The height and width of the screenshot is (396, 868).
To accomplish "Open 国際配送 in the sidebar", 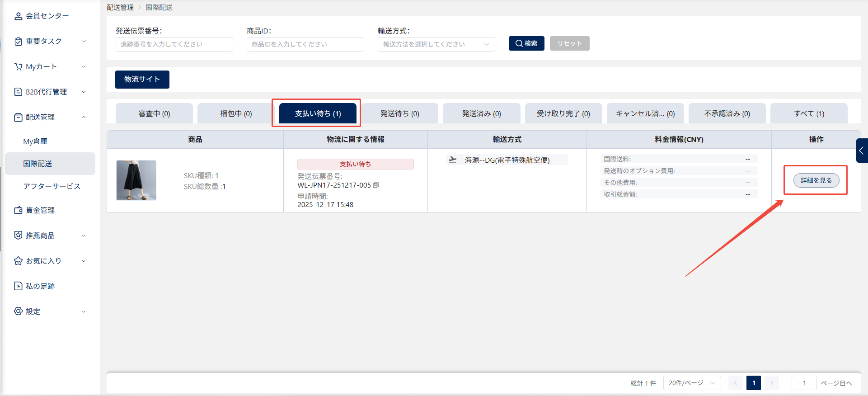I will coord(50,164).
